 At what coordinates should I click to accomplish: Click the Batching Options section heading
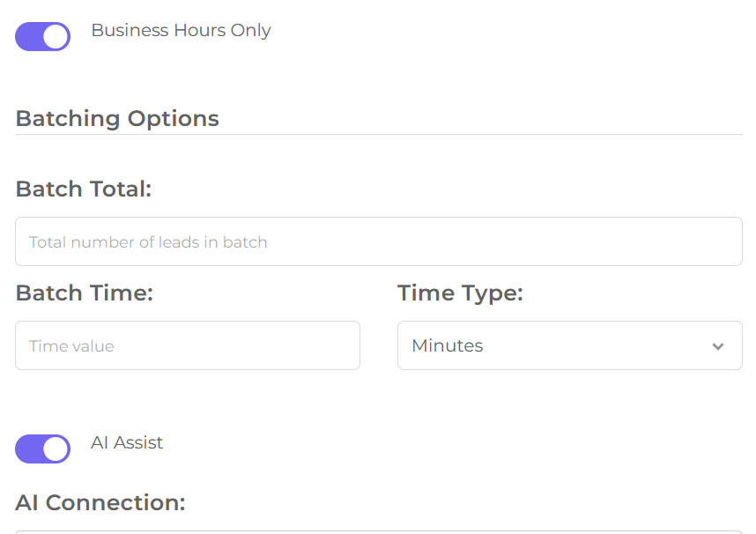coord(117,118)
